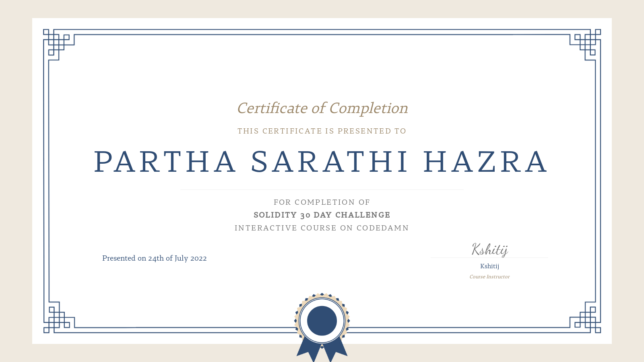Click the FOR COMPLETION OF text
The width and height of the screenshot is (644, 362).
click(x=322, y=202)
